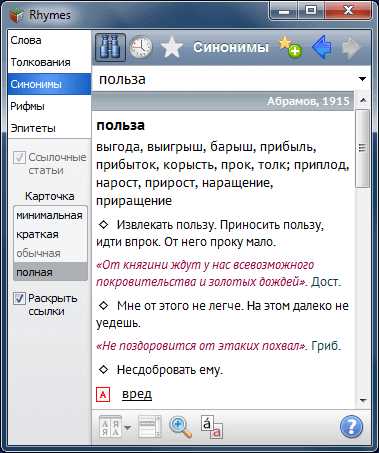Click the scrollbar up arrow
379x453 pixels.
pos(363,100)
